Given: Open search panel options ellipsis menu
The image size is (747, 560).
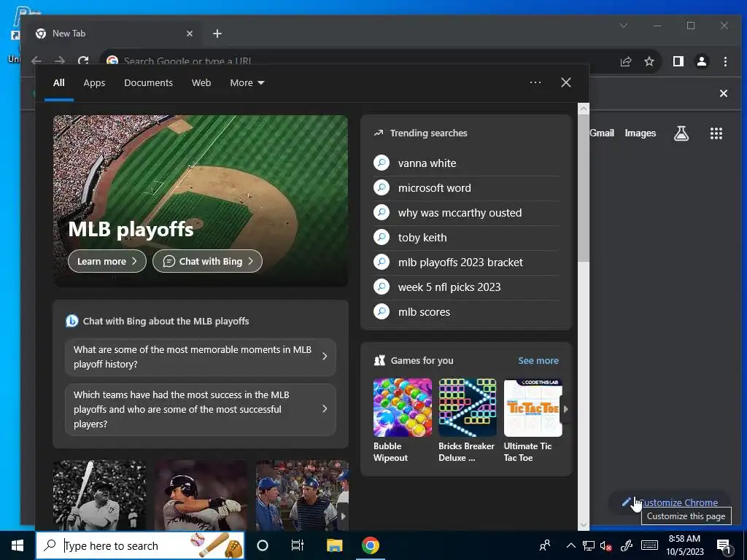Looking at the screenshot, I should [535, 83].
